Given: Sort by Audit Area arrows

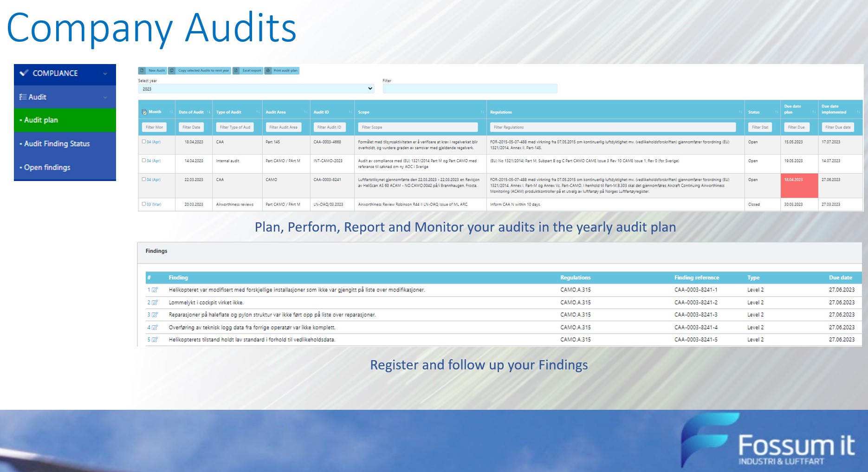Looking at the screenshot, I should click(x=305, y=112).
